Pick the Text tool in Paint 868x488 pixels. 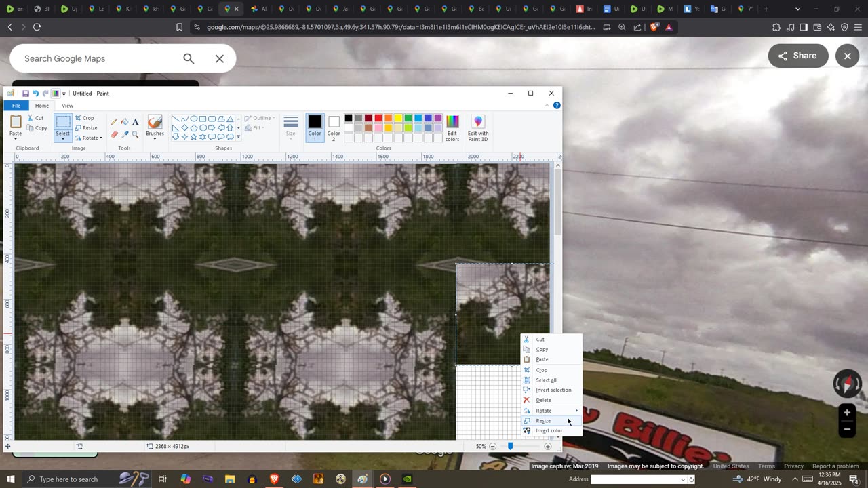136,122
